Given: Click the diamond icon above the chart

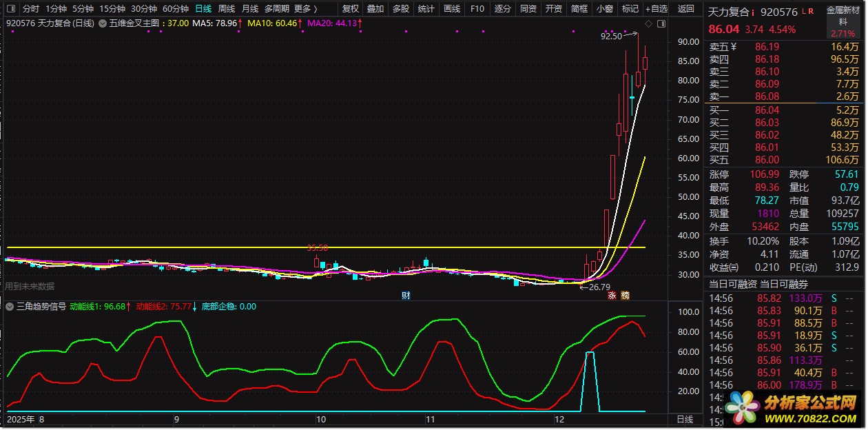Looking at the screenshot, I should pos(649,23).
